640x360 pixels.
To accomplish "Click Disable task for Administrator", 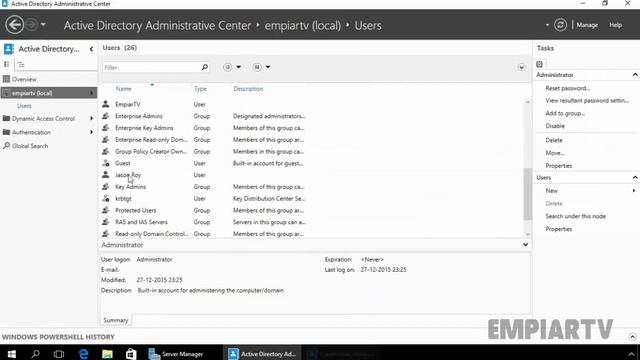I will click(x=555, y=126).
